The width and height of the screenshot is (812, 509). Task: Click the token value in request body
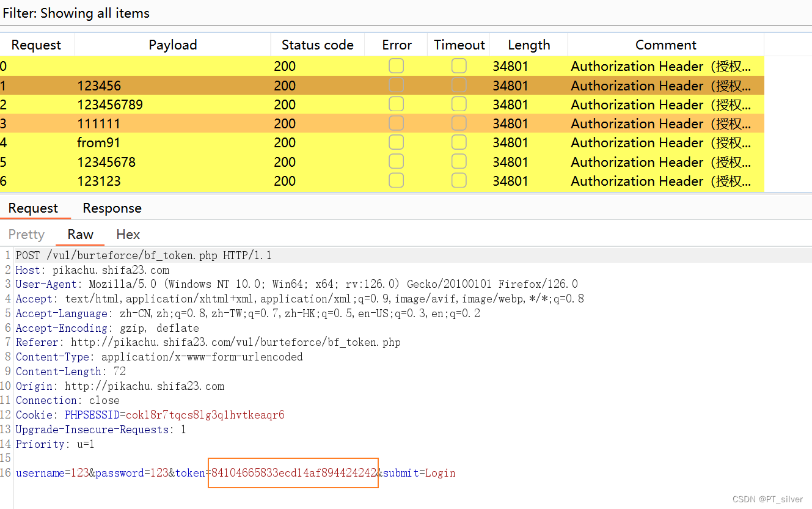tap(294, 473)
